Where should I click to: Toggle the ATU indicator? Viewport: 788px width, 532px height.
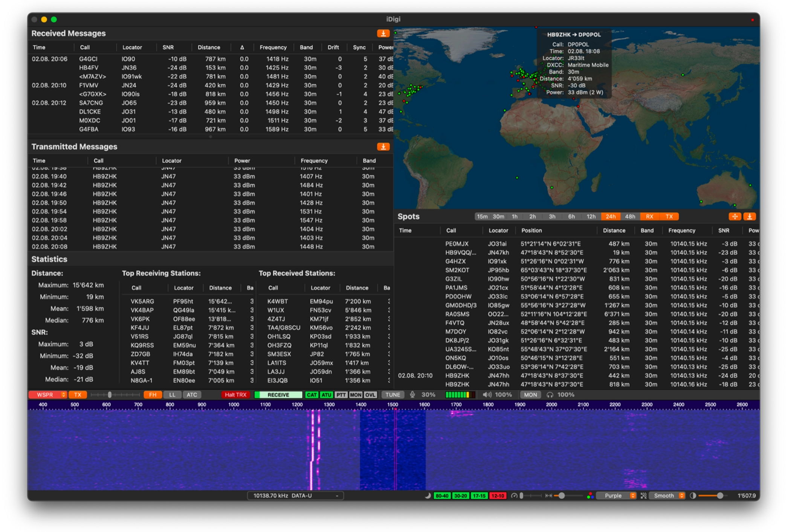point(326,395)
